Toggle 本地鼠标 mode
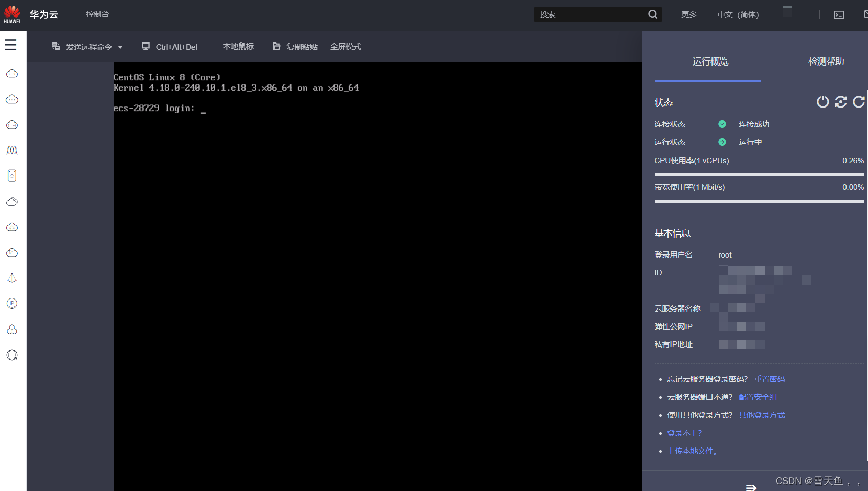 (238, 47)
